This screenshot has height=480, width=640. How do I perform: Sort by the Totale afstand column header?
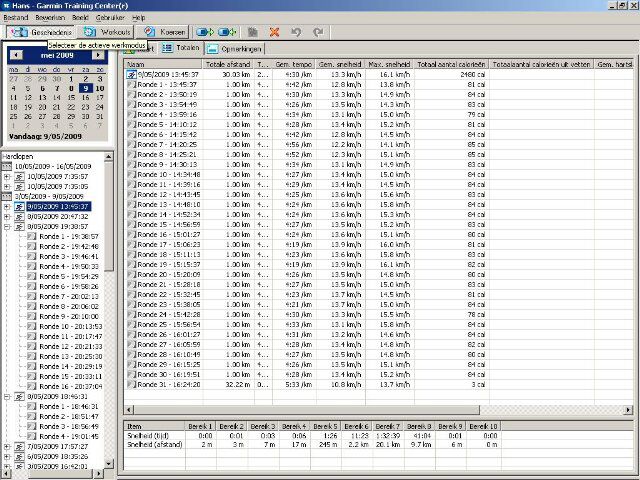tap(228, 64)
